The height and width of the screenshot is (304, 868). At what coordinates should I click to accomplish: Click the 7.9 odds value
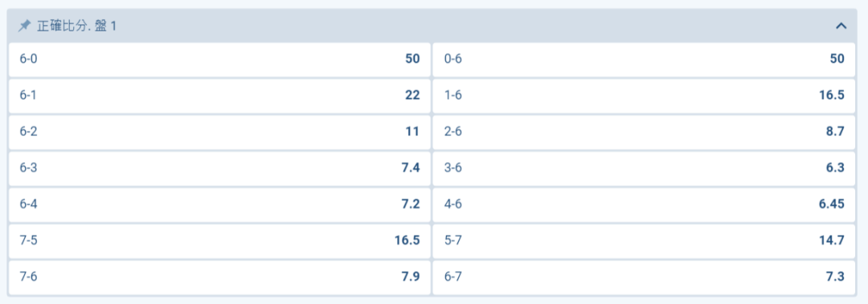coord(411,277)
